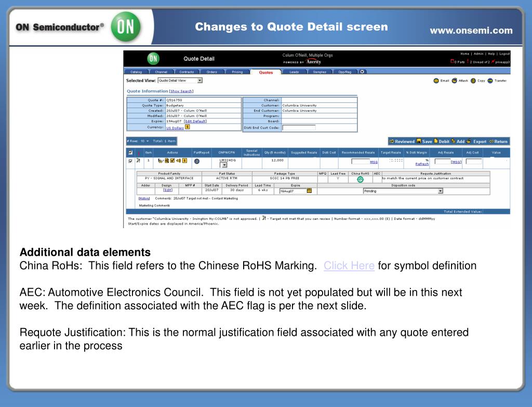
Task: Switch to the Leads tab
Action: (294, 72)
